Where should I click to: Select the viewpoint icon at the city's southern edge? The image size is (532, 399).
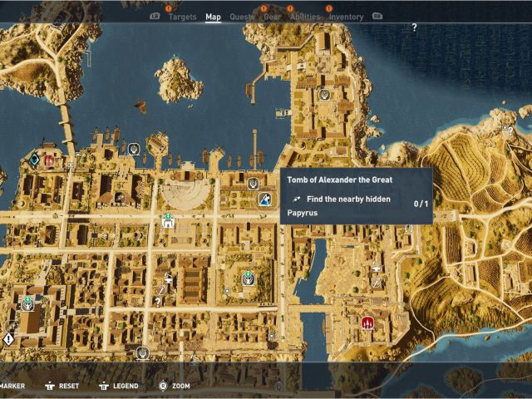[x=143, y=352]
